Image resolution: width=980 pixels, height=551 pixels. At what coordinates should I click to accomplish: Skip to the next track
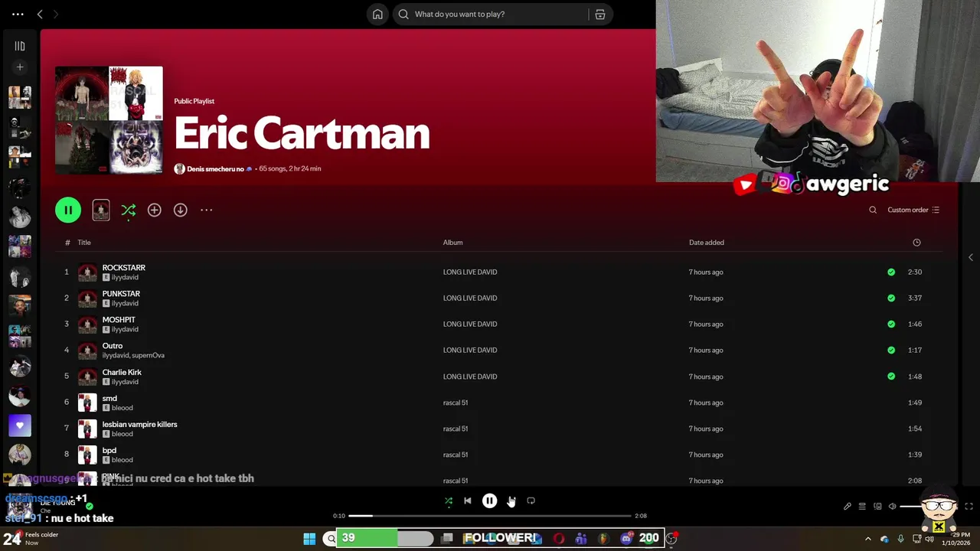pyautogui.click(x=511, y=501)
